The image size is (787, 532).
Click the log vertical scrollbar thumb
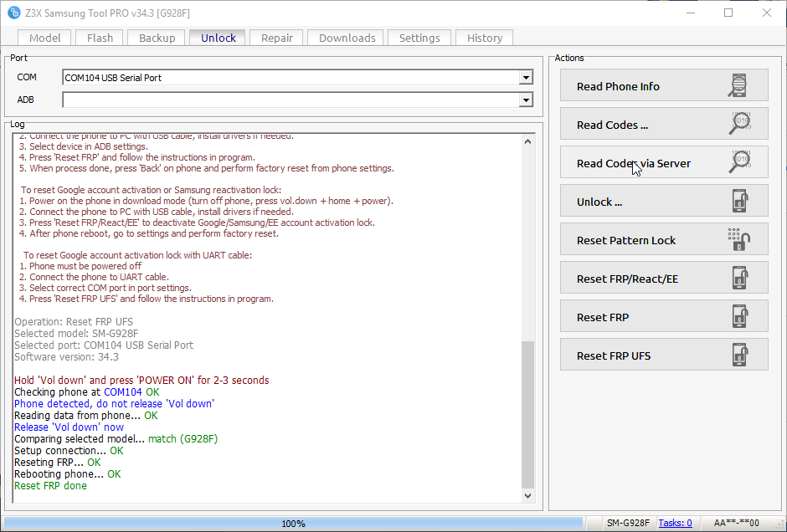pos(527,414)
